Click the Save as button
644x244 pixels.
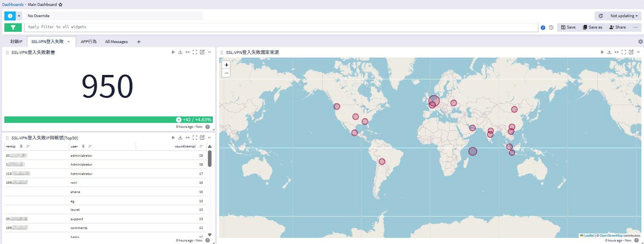point(592,27)
